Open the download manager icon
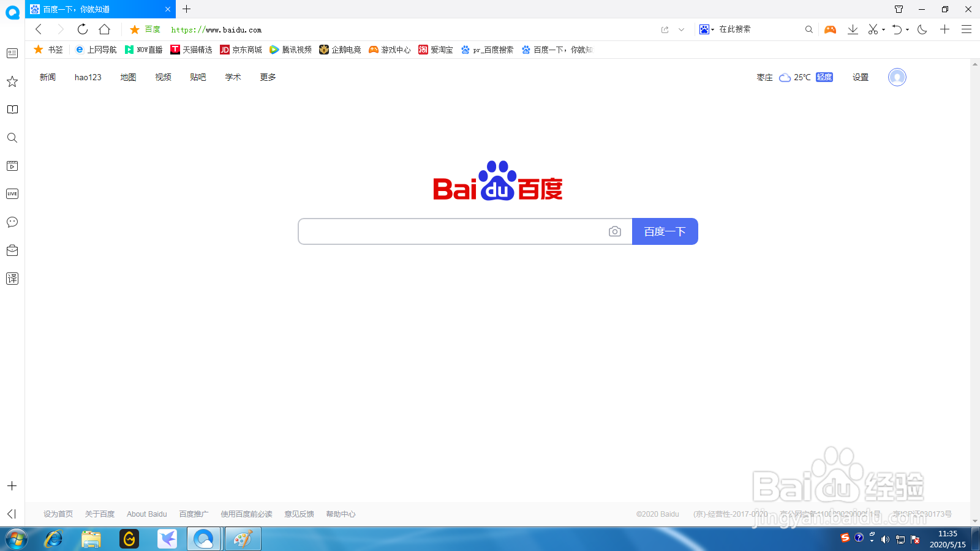Screen dimensions: 980x551 point(853,29)
